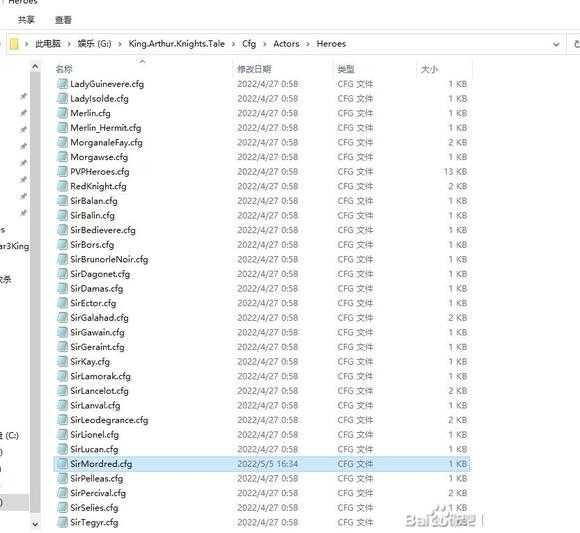Sort files by 大小 column header
Image resolution: width=580 pixels, height=533 pixels.
pyautogui.click(x=429, y=69)
